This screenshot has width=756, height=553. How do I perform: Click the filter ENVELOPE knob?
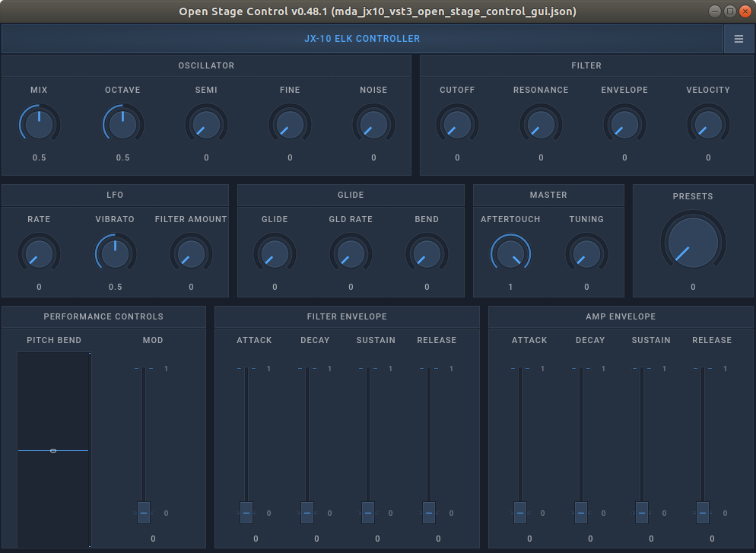click(x=624, y=124)
